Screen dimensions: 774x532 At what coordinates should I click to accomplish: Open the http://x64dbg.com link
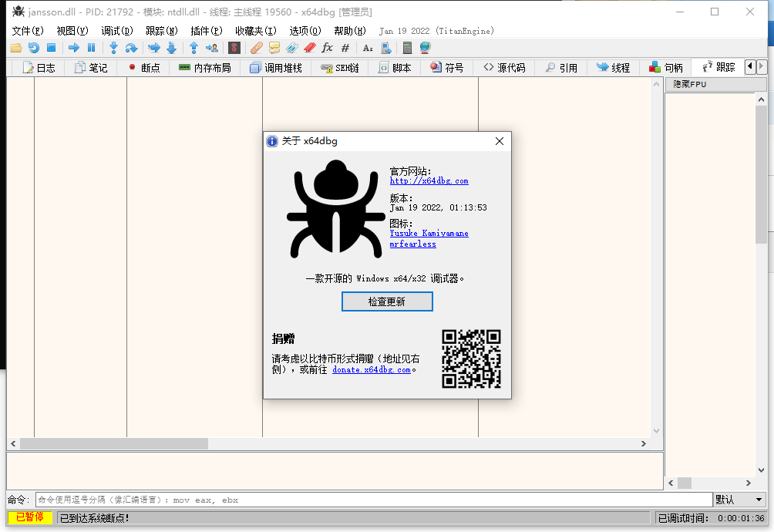[x=429, y=180]
